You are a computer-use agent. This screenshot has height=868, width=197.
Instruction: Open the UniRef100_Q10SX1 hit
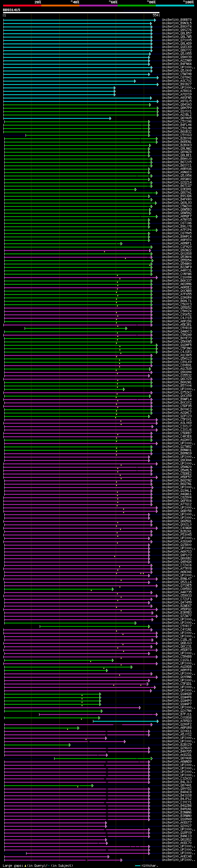click(177, 111)
